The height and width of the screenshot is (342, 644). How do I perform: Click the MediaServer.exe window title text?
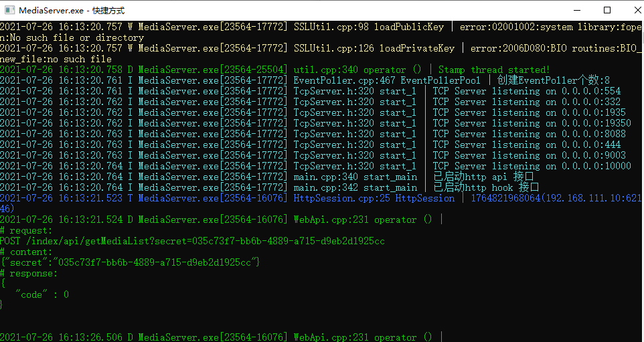[x=72, y=10]
